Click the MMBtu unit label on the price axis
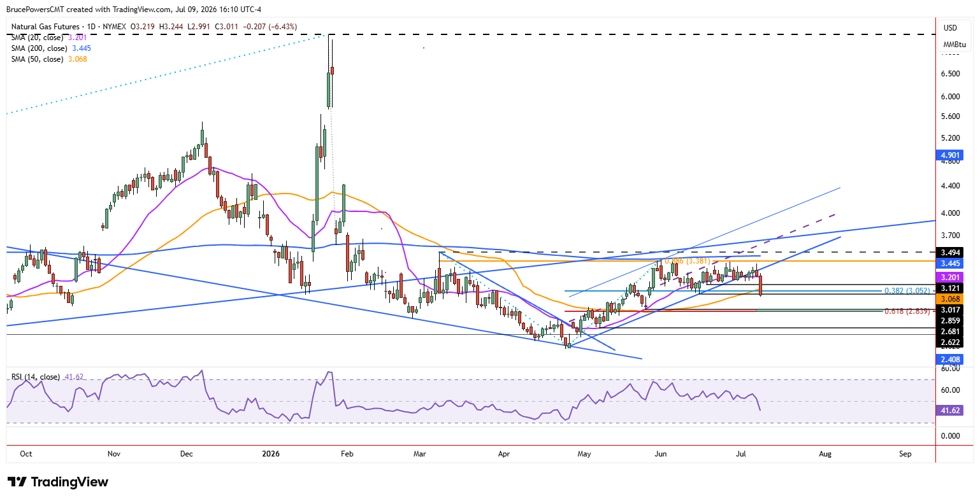This screenshot has height=501, width=980. pyautogui.click(x=954, y=45)
